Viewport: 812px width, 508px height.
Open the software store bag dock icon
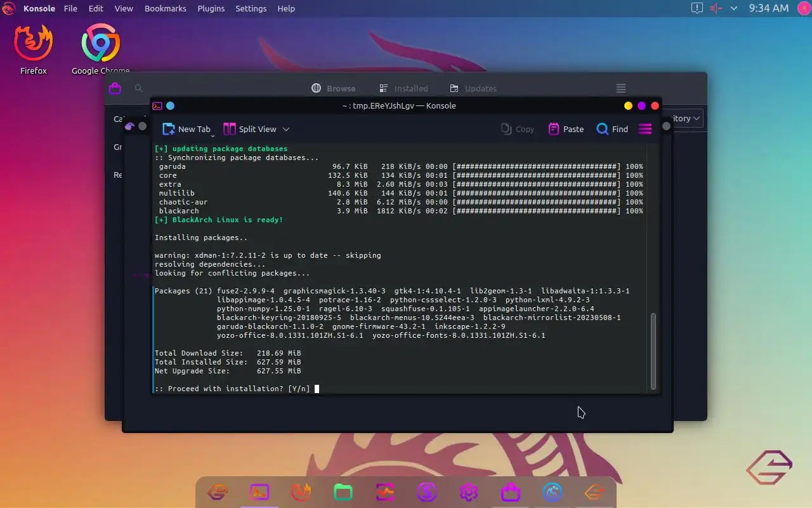coord(511,491)
